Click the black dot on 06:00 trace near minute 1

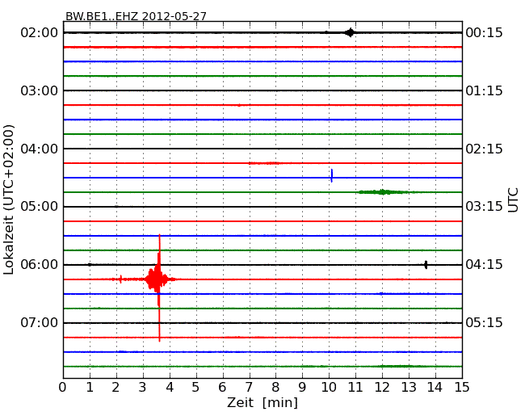90,265
